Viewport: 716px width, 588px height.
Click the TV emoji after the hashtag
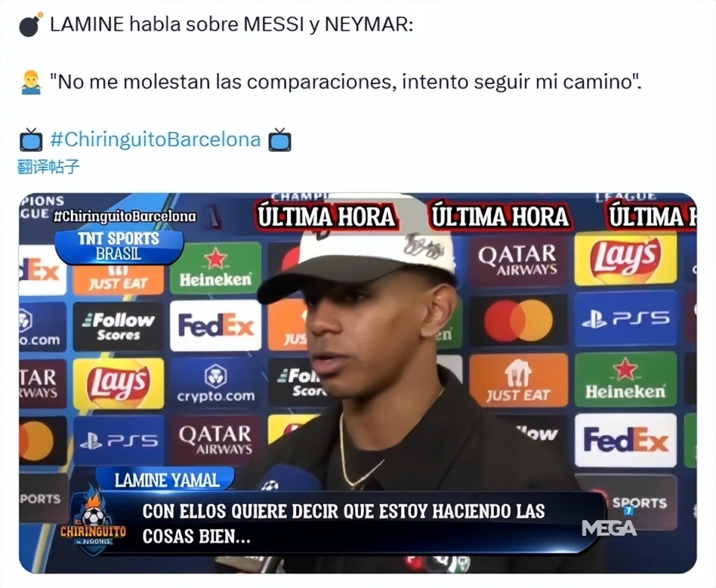(x=280, y=139)
